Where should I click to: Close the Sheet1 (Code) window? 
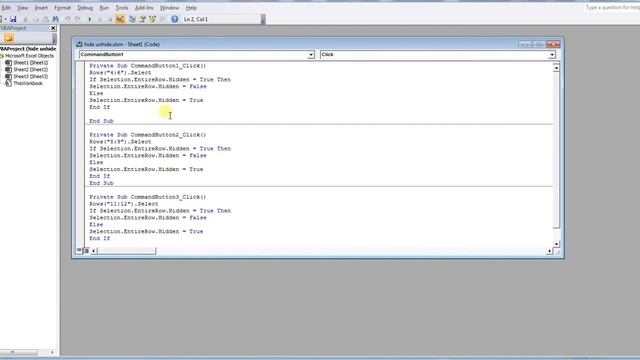point(553,44)
